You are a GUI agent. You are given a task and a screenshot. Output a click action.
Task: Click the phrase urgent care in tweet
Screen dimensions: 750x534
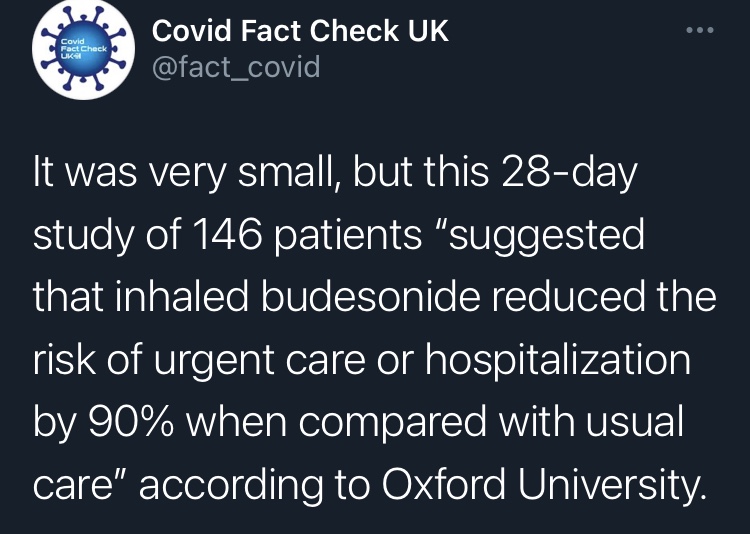click(x=259, y=360)
